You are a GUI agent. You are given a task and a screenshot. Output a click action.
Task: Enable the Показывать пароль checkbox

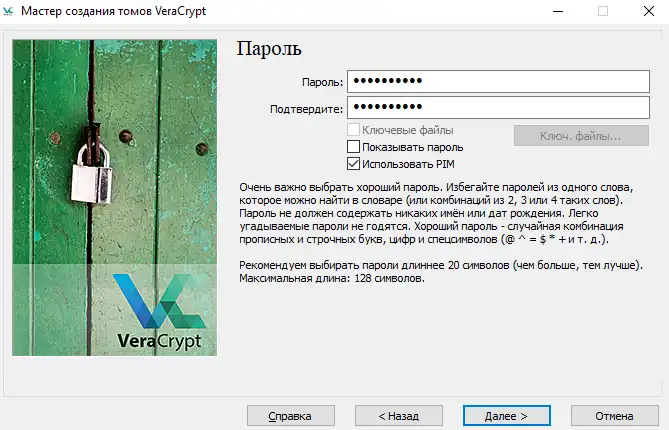[353, 147]
